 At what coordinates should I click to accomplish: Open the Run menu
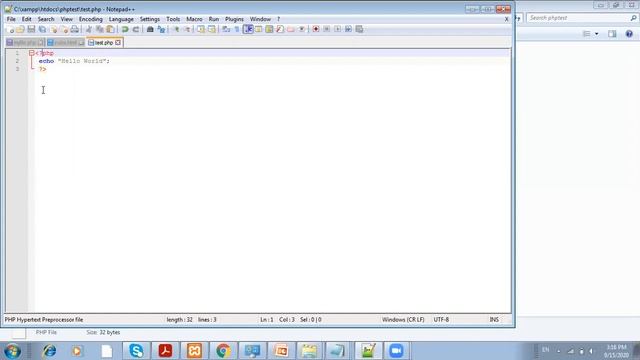click(x=213, y=19)
